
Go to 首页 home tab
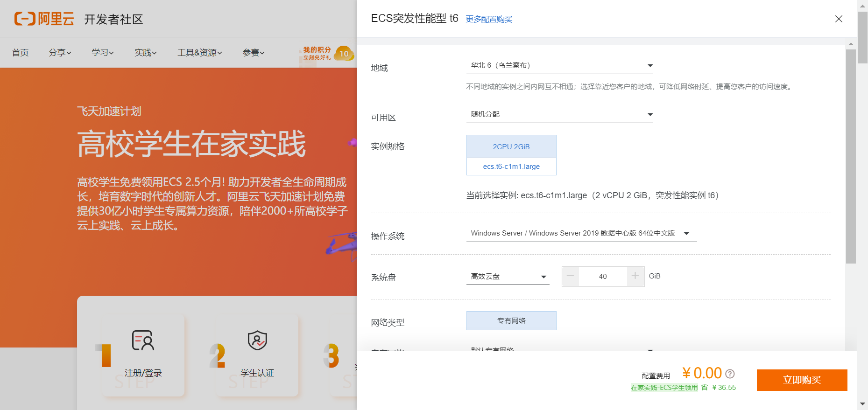20,53
